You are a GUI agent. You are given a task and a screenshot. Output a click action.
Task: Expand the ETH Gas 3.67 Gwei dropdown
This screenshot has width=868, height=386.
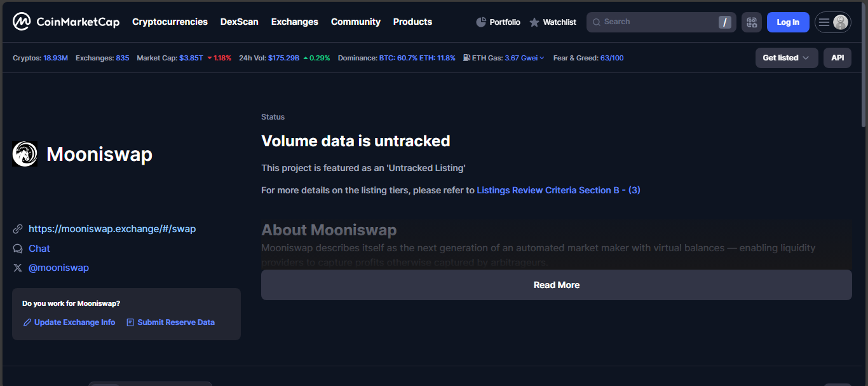[x=525, y=58]
